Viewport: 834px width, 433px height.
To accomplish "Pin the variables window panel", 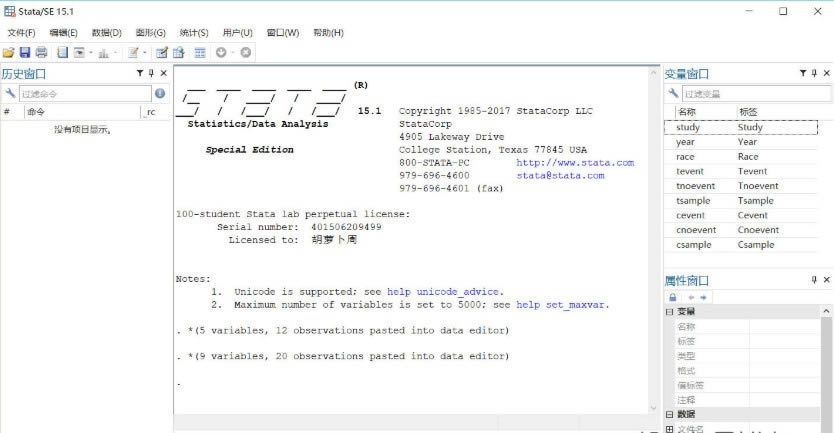I will tap(814, 73).
